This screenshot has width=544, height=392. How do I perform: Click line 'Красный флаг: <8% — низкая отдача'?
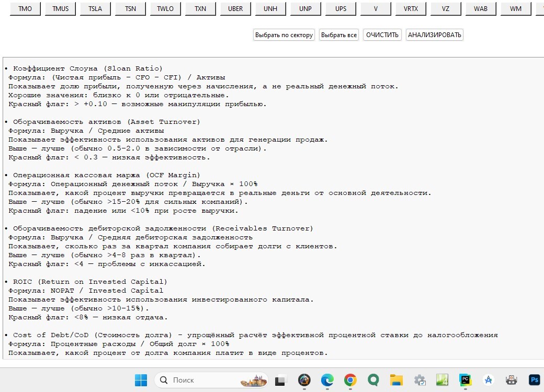[x=88, y=317]
